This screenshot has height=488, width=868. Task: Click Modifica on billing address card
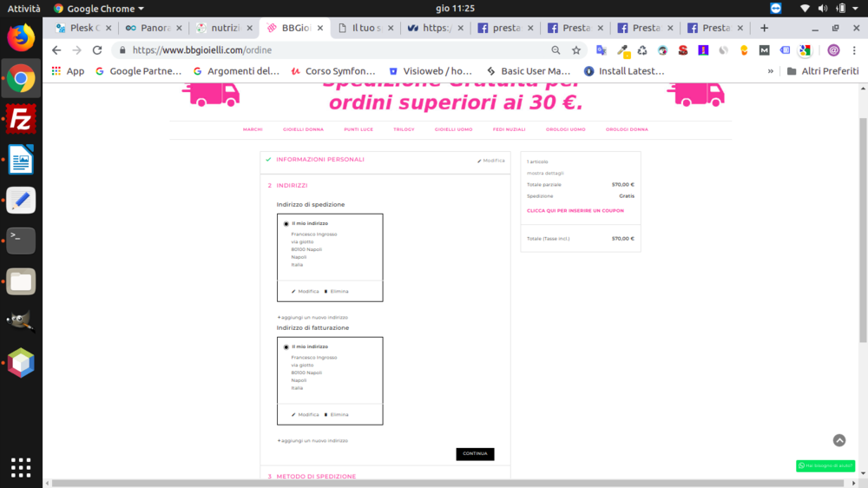point(305,414)
